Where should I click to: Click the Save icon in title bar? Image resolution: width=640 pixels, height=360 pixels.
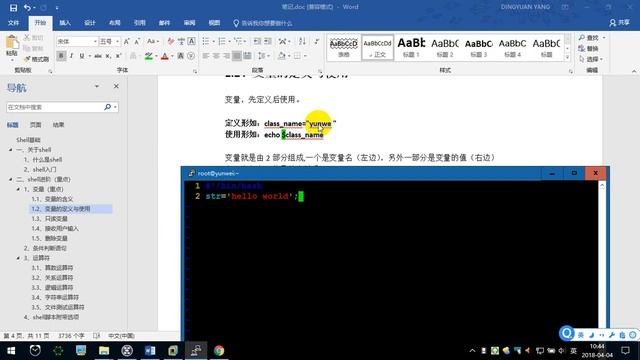13,7
